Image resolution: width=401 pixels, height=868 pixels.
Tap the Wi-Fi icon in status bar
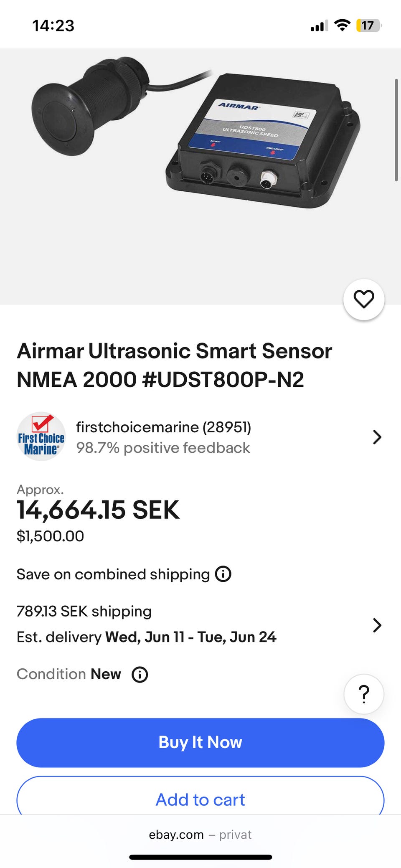(343, 25)
